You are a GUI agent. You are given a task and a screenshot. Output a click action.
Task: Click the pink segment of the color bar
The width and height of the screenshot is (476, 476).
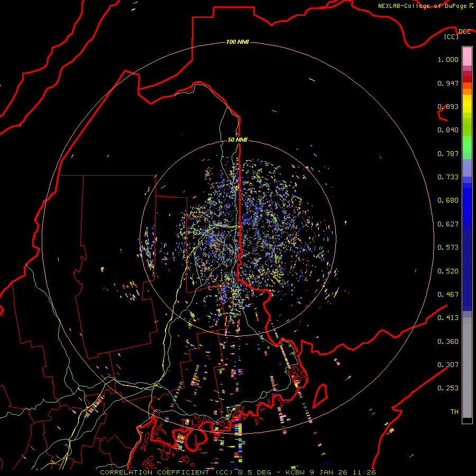coord(467,57)
